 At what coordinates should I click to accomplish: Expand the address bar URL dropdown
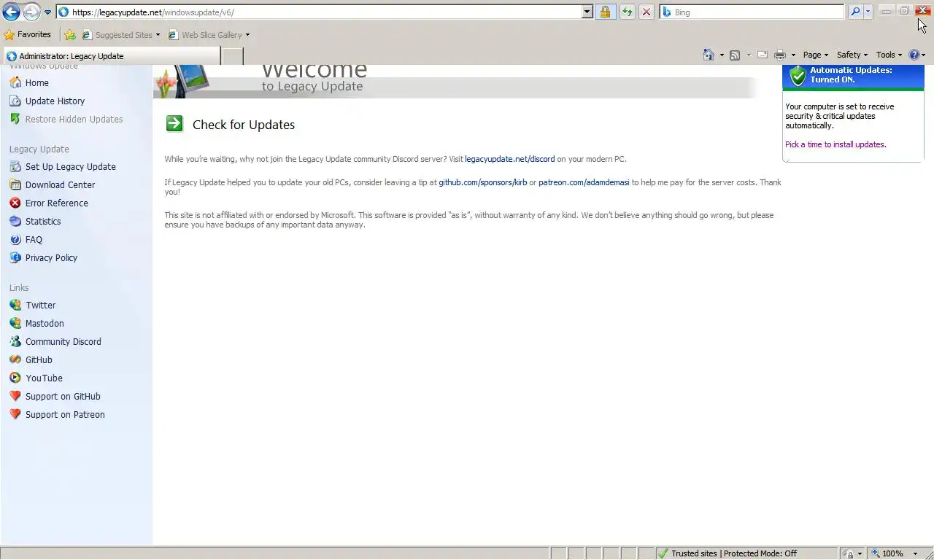[587, 12]
